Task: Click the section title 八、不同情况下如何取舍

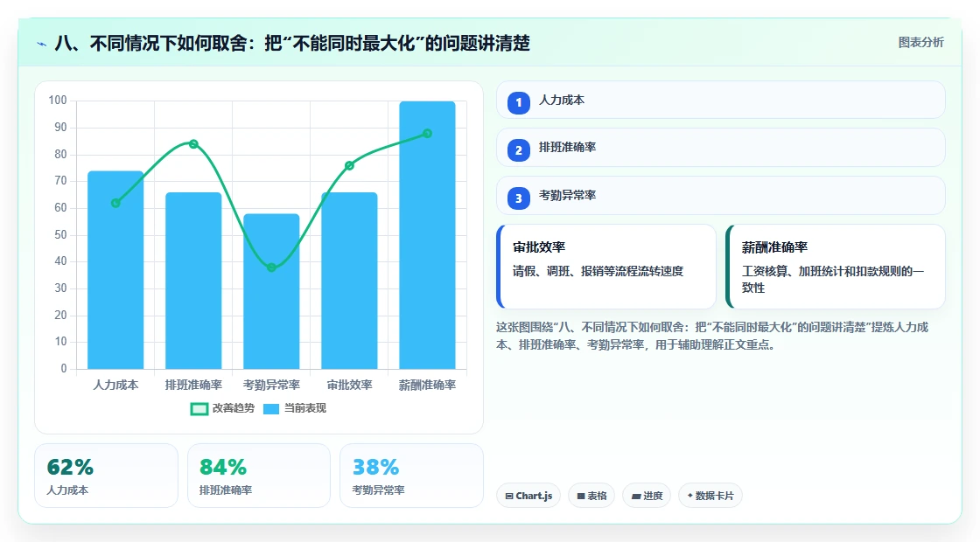Action: (x=292, y=44)
